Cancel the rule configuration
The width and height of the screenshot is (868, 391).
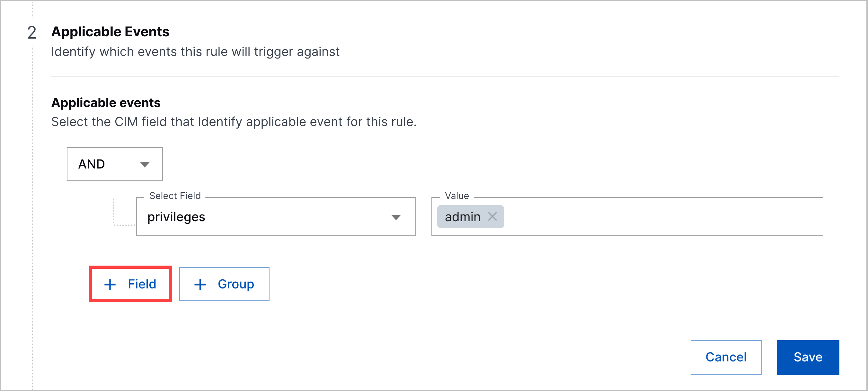coord(726,357)
